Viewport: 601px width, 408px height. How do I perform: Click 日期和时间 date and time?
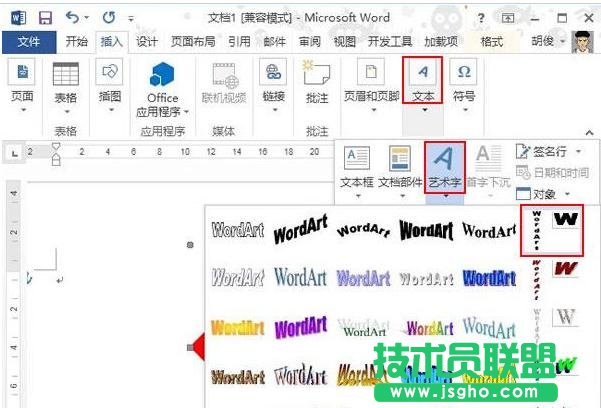click(x=552, y=173)
